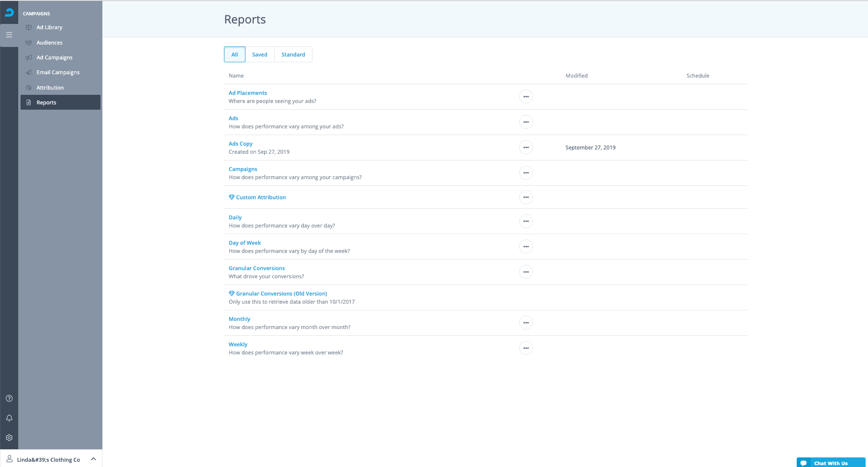This screenshot has height=467, width=868.
Task: Click 'What drove your conversions?' description
Action: point(266,276)
